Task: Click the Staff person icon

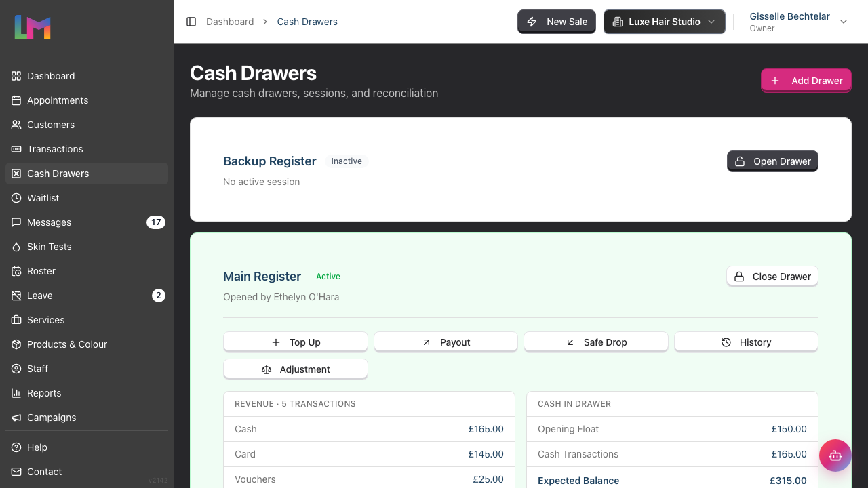Action: (x=16, y=369)
